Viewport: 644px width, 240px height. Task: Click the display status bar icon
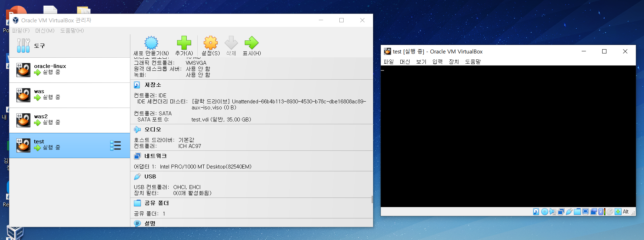pyautogui.click(x=586, y=212)
